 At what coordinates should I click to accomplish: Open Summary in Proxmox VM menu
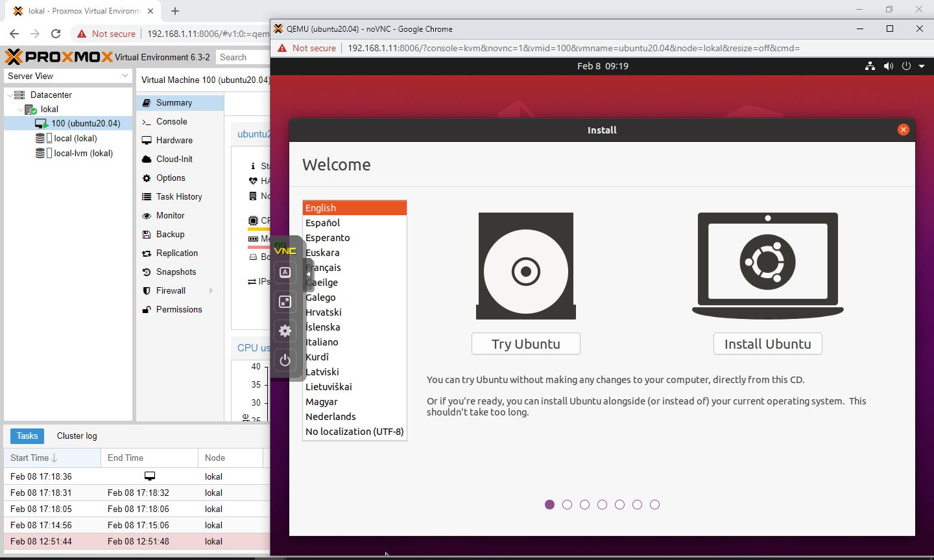180,102
